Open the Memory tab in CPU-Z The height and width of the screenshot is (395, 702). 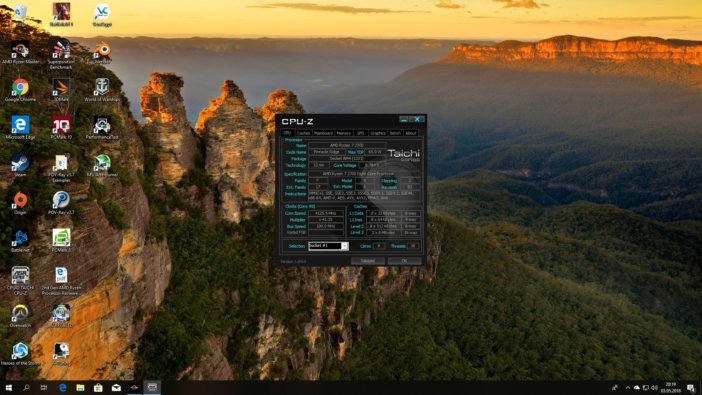(344, 133)
